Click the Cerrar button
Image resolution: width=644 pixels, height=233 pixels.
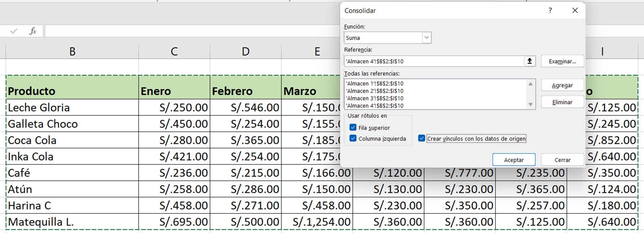point(562,160)
